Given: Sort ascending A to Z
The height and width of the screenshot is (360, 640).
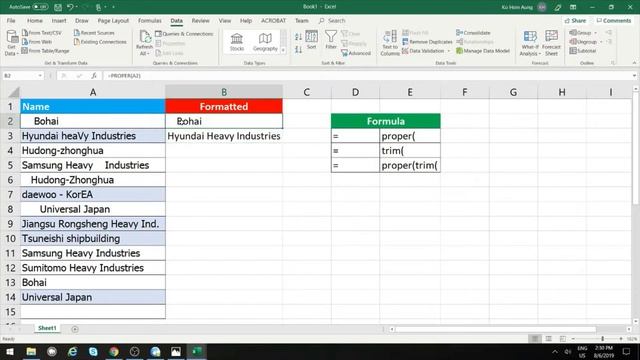Looking at the screenshot, I should (298, 37).
